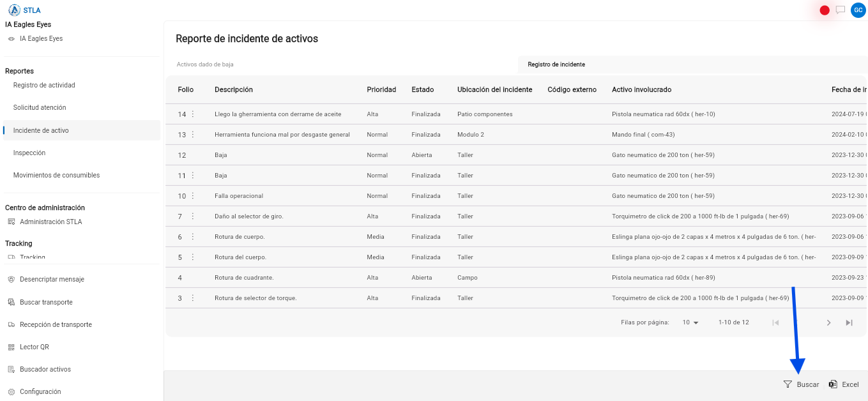868x401 pixels.
Task: Jump to last page of the table
Action: point(849,322)
